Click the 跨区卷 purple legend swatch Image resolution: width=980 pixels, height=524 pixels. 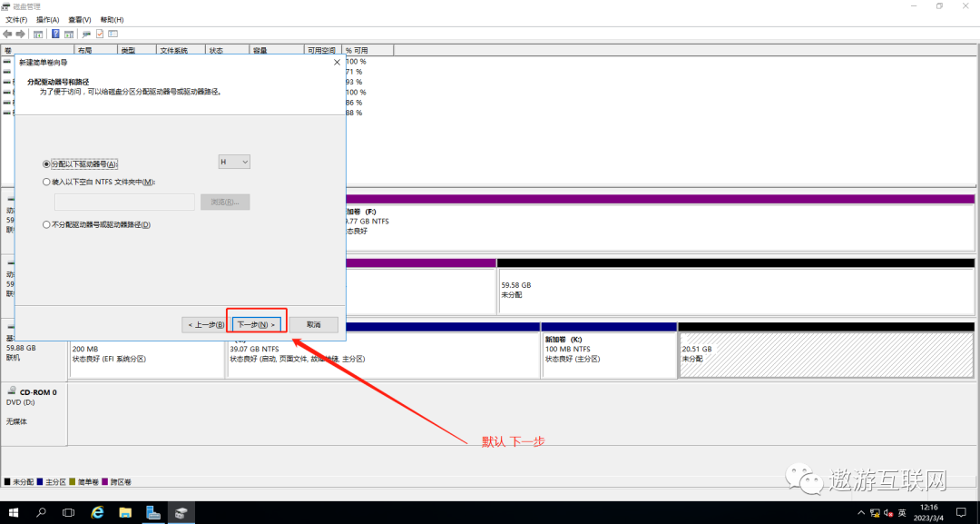[105, 482]
